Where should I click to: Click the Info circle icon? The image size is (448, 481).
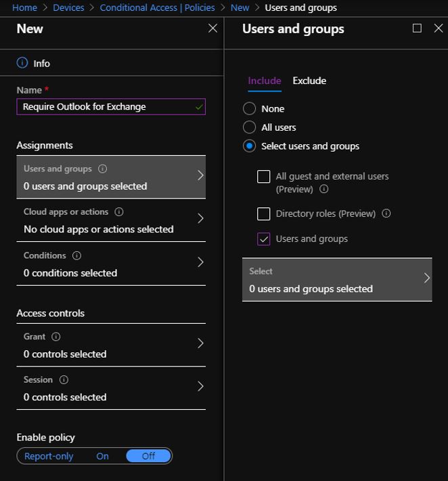pos(22,63)
